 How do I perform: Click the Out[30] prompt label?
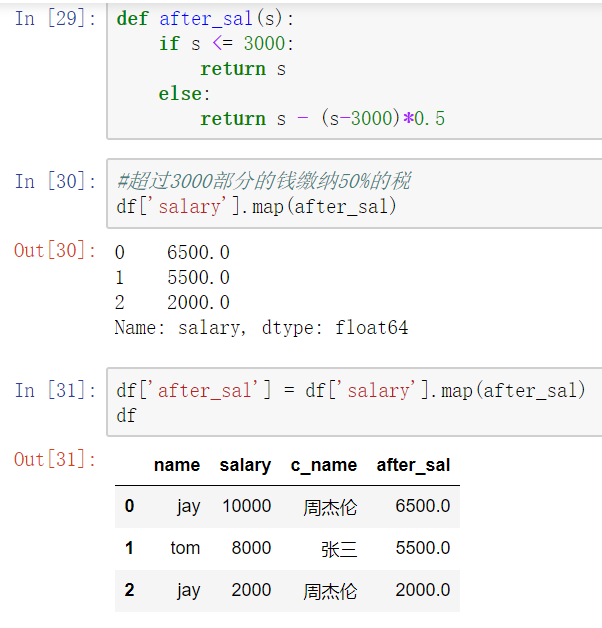pos(55,250)
